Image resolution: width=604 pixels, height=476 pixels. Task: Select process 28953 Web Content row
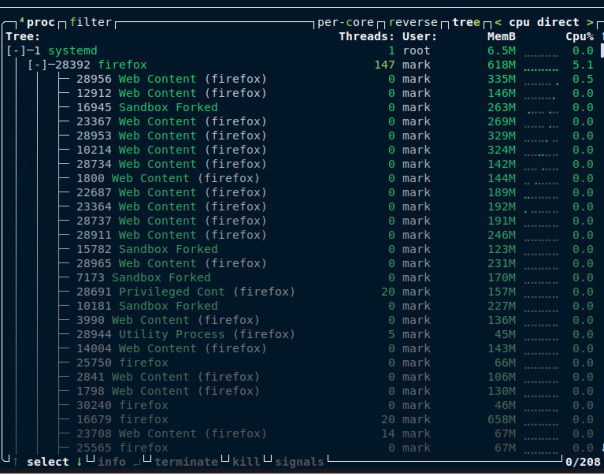coord(300,136)
